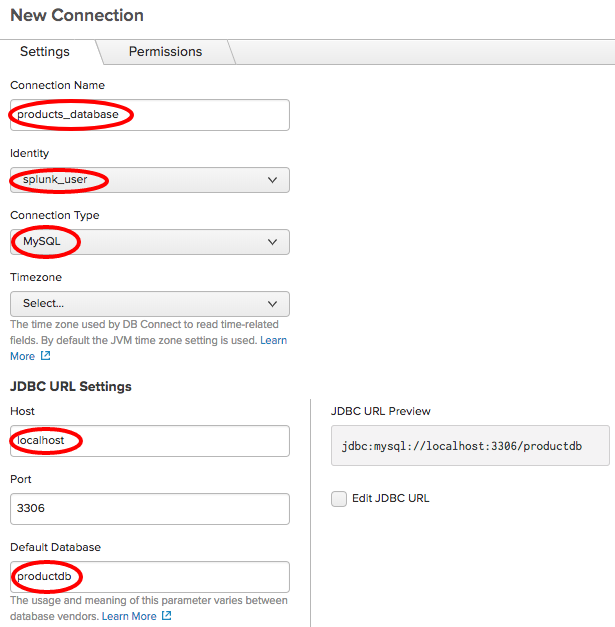Click the chevron arrow in the Timezone dropdown

point(272,304)
